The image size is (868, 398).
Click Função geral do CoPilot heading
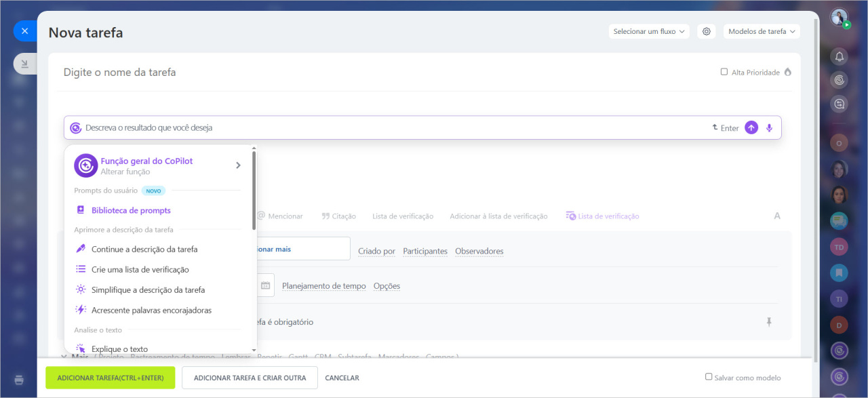click(x=146, y=161)
